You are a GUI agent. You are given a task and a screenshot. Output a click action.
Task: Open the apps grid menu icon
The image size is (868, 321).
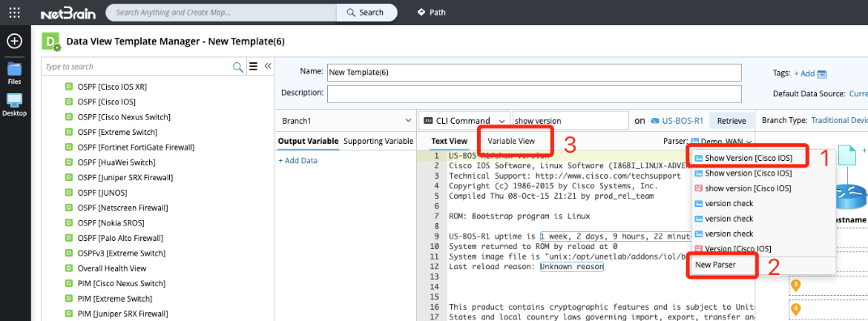pyautogui.click(x=15, y=12)
